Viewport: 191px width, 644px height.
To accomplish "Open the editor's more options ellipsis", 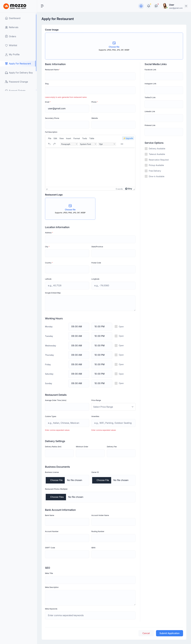I will tap(122, 144).
